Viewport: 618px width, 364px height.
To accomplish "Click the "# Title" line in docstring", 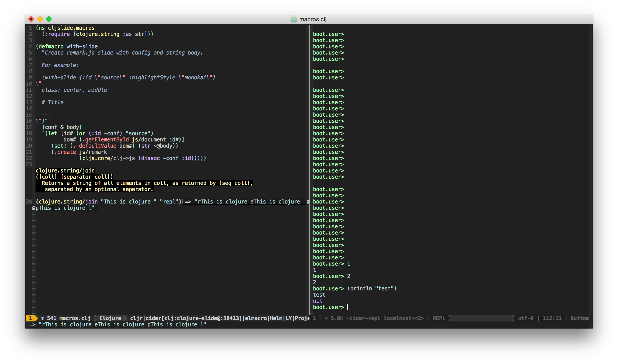I will click(53, 102).
